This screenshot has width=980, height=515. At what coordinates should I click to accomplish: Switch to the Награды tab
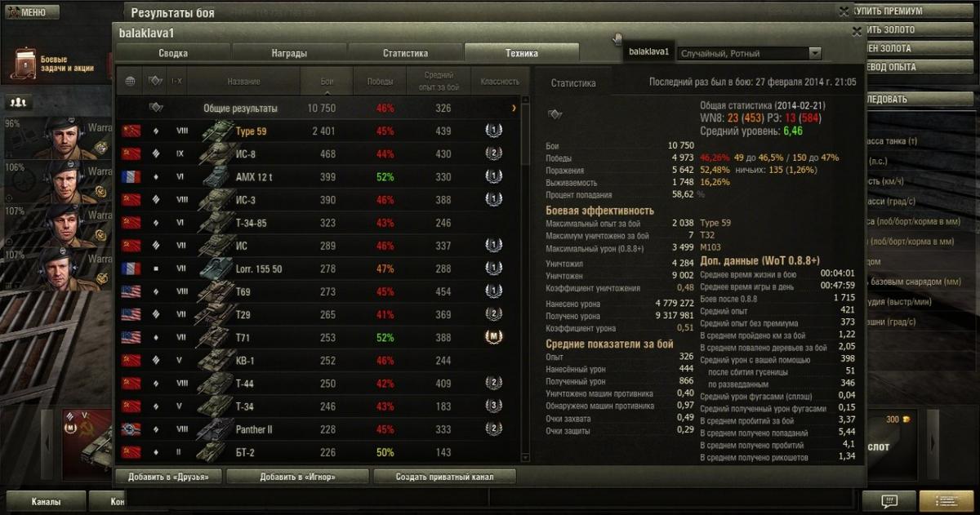pyautogui.click(x=289, y=53)
